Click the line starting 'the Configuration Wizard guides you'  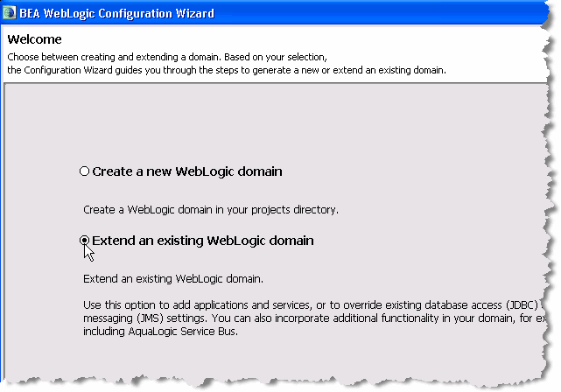pyautogui.click(x=227, y=70)
